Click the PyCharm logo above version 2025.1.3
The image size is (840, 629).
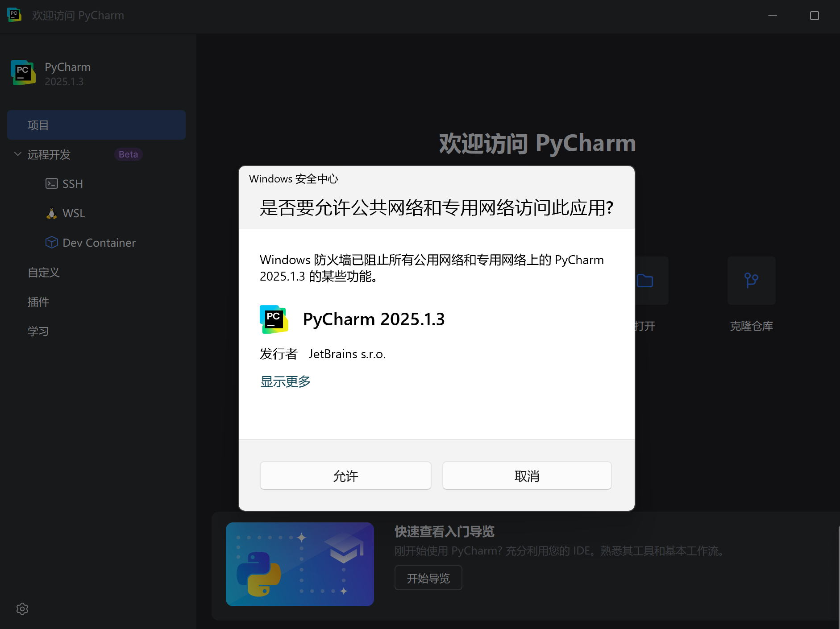pos(23,73)
